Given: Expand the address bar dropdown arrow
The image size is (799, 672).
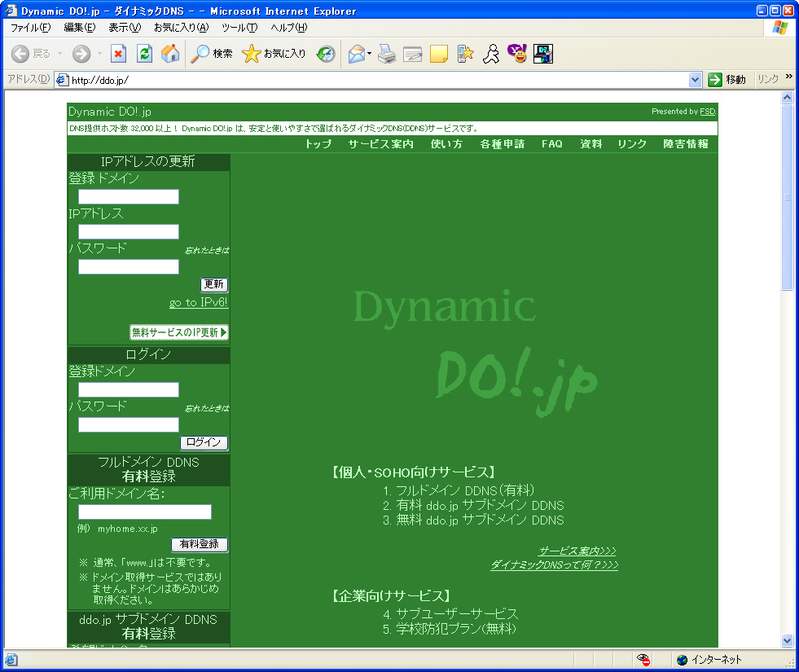Looking at the screenshot, I should click(695, 80).
